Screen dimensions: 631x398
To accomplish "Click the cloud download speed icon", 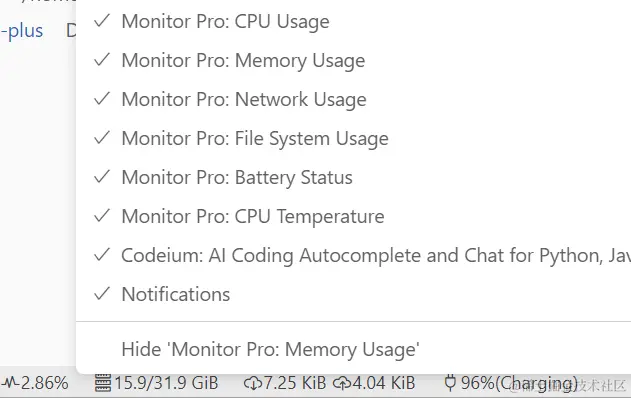I will tap(253, 383).
